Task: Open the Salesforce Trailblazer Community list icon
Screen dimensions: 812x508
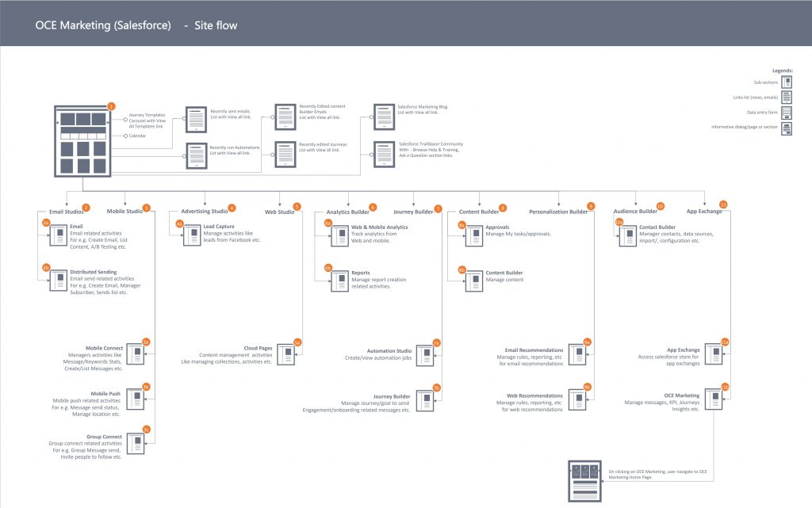Action: 385,155
